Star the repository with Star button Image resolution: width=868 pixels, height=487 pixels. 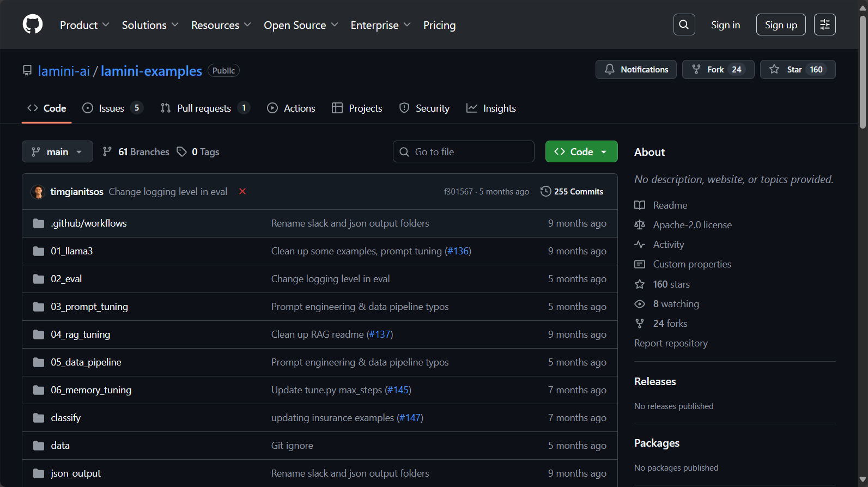tap(798, 69)
